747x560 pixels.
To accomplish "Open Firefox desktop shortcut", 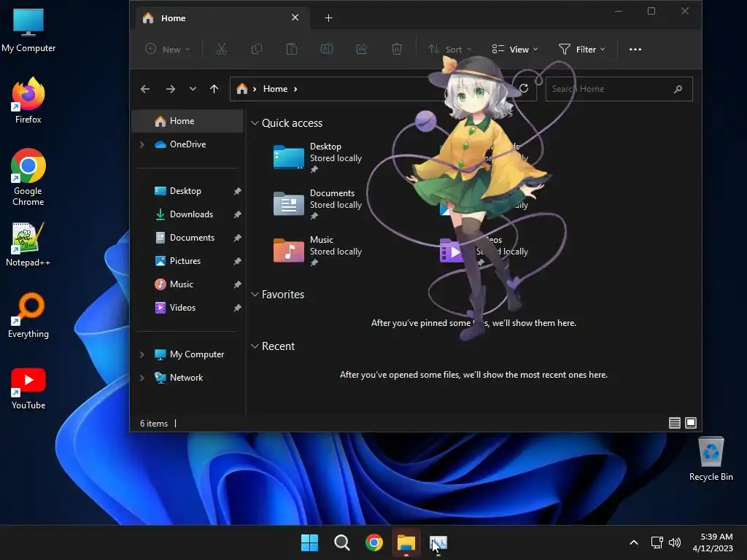I will 28,101.
